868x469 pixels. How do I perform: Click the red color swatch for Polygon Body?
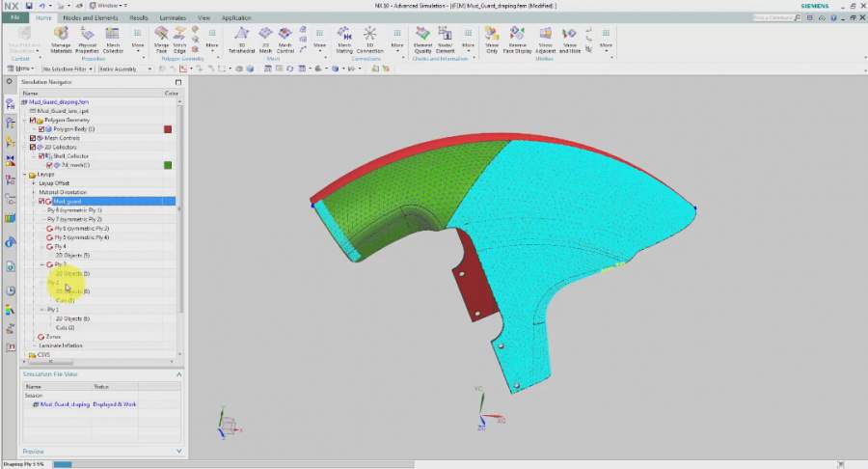168,129
